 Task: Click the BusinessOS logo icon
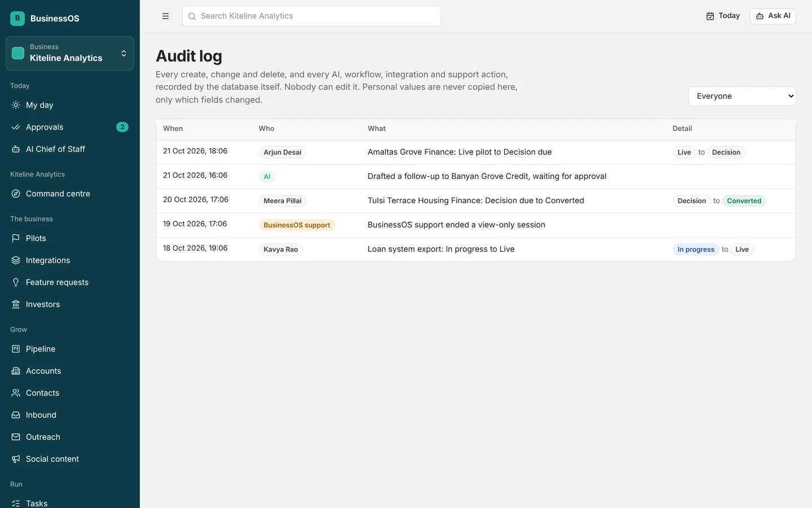[x=17, y=18]
